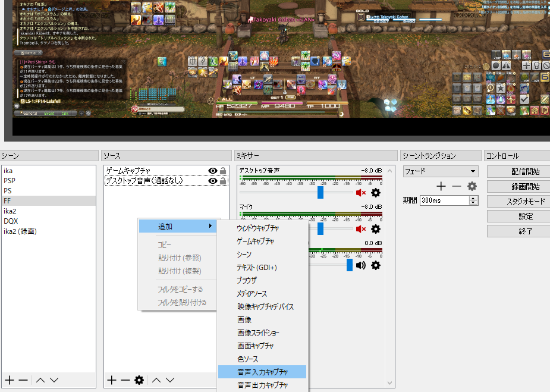Screen dimensions: 550x392
Task: Select シーン from add submenu
Action: point(262,255)
